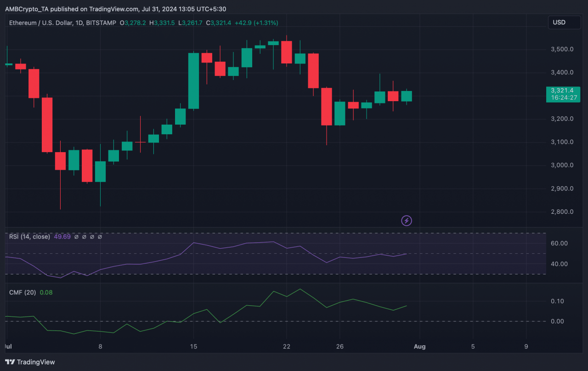Click the RSI value 49.69
588x371 pixels.
click(62, 237)
